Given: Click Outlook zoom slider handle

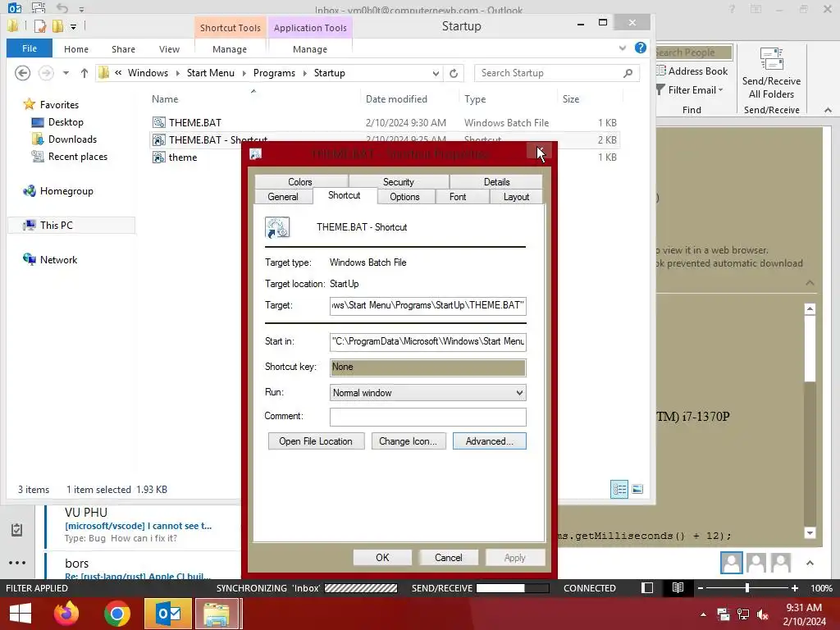Looking at the screenshot, I should tap(746, 587).
